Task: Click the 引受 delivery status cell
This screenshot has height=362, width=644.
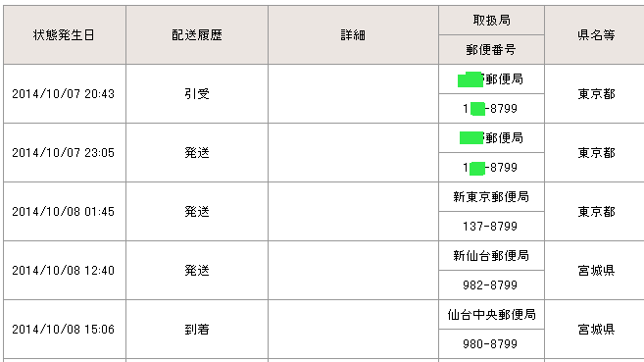Action: pyautogui.click(x=197, y=93)
